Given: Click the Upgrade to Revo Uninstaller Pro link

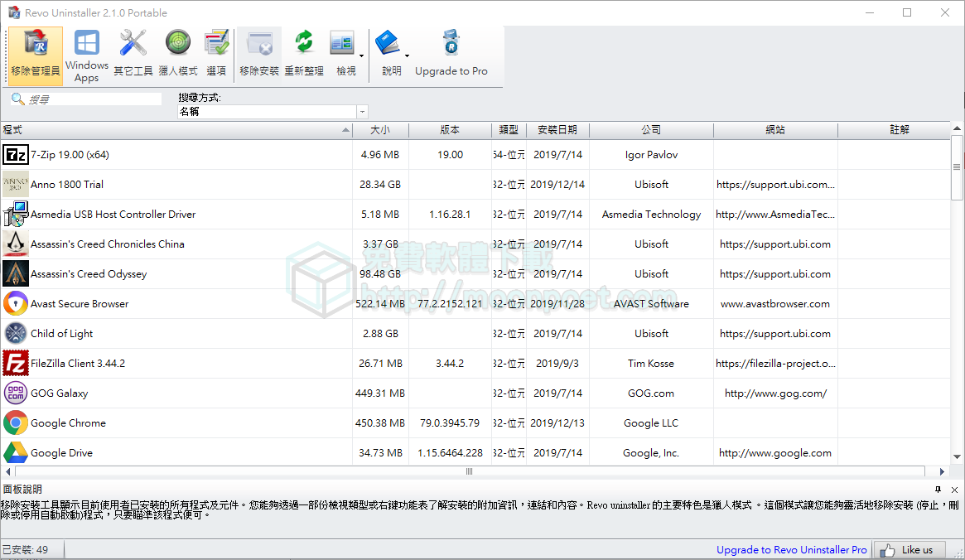Looking at the screenshot, I should pyautogui.click(x=791, y=549).
